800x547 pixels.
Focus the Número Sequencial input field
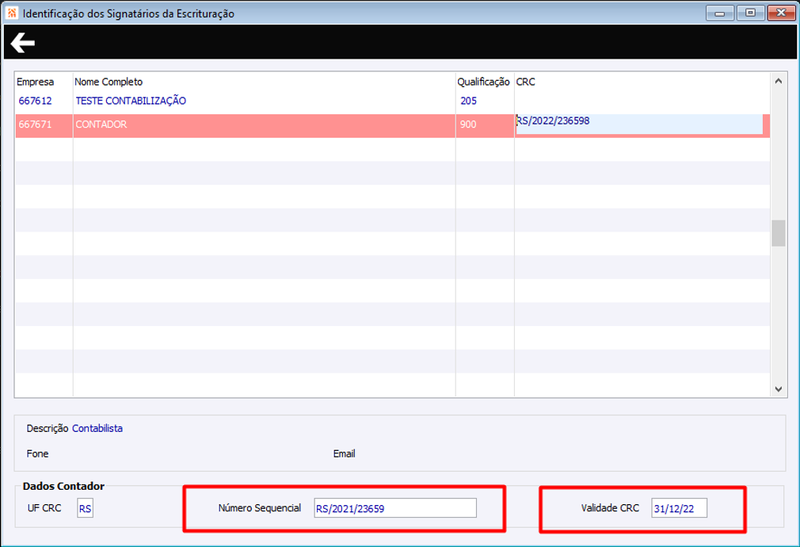pos(395,508)
